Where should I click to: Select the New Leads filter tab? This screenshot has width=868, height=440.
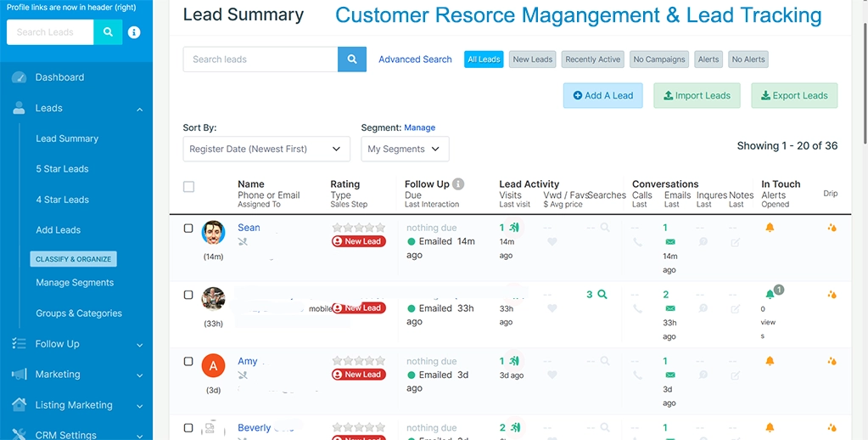click(x=532, y=59)
